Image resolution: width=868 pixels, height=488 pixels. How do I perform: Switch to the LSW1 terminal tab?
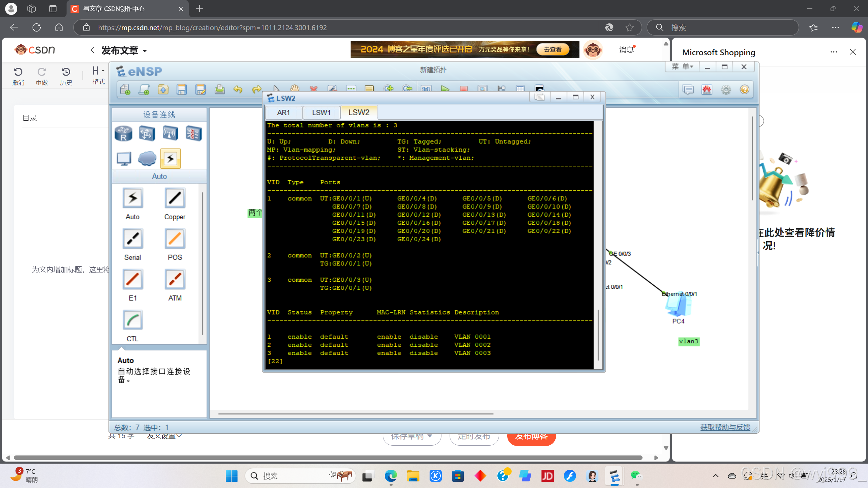click(x=321, y=113)
